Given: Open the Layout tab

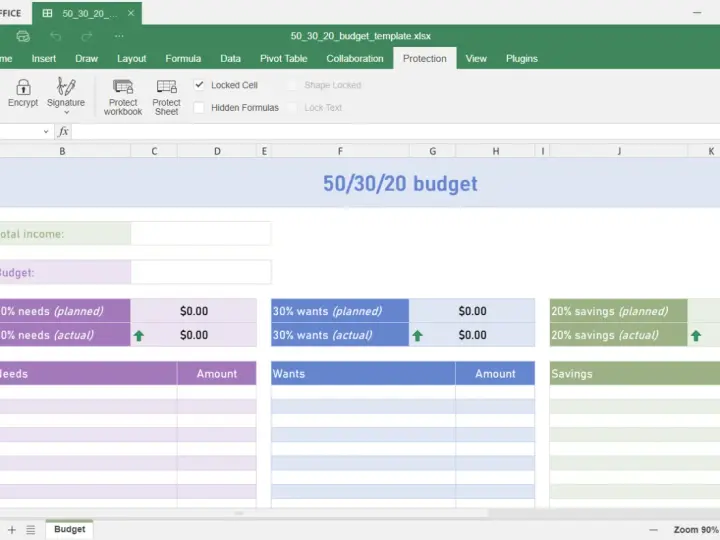Looking at the screenshot, I should (x=131, y=58).
